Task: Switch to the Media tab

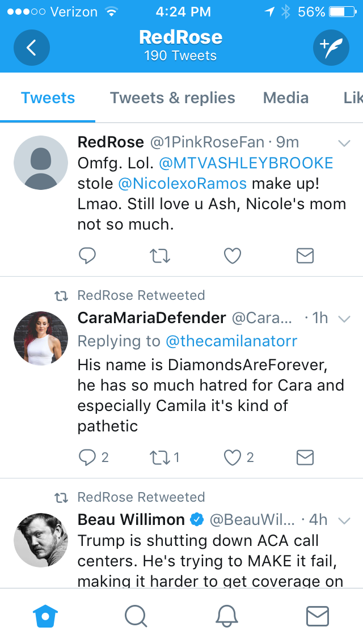Action: click(x=286, y=98)
